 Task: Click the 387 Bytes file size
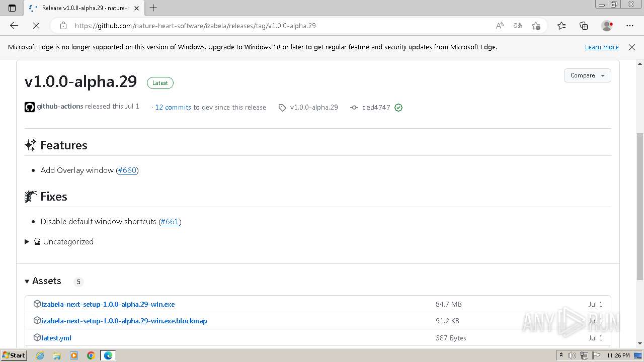click(451, 338)
